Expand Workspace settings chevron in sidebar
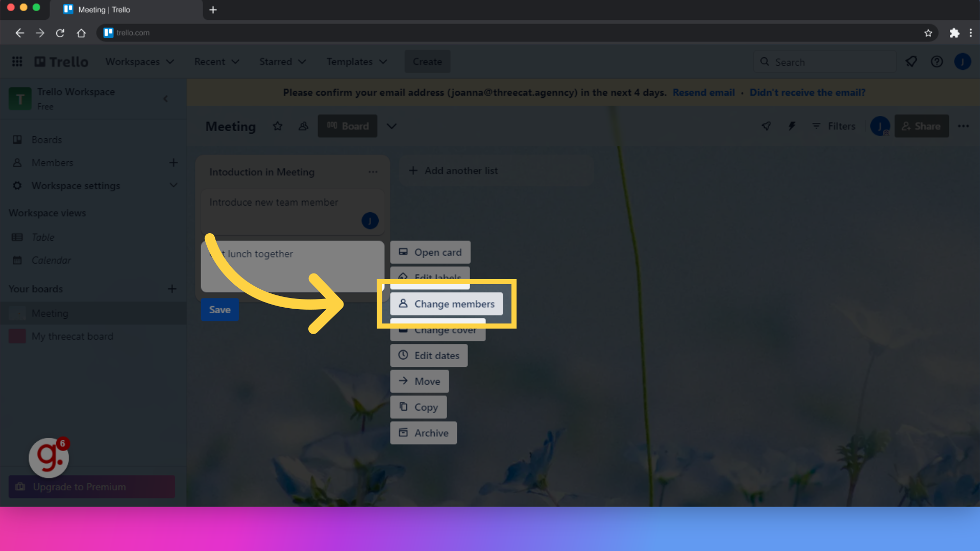The image size is (980, 551). 174,185
